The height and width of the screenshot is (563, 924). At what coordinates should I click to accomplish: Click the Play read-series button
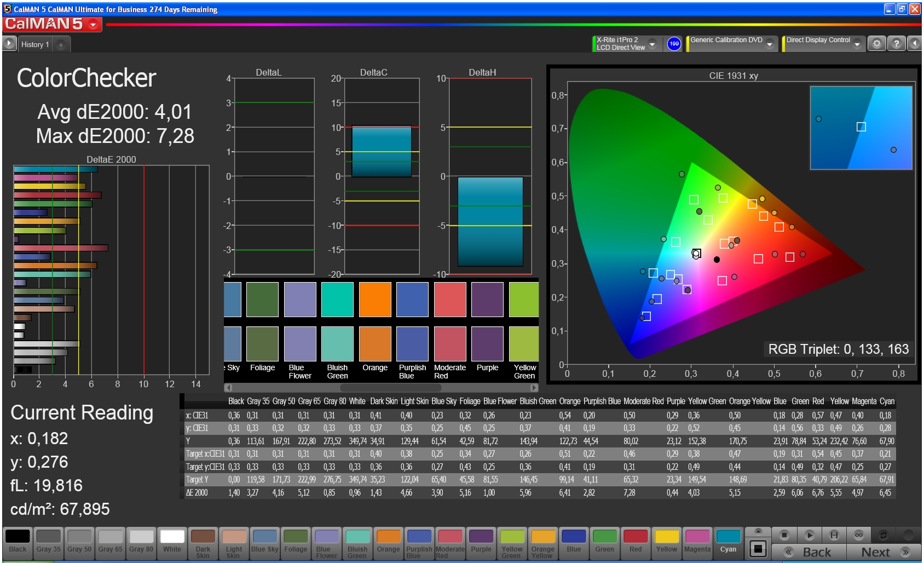(x=810, y=535)
